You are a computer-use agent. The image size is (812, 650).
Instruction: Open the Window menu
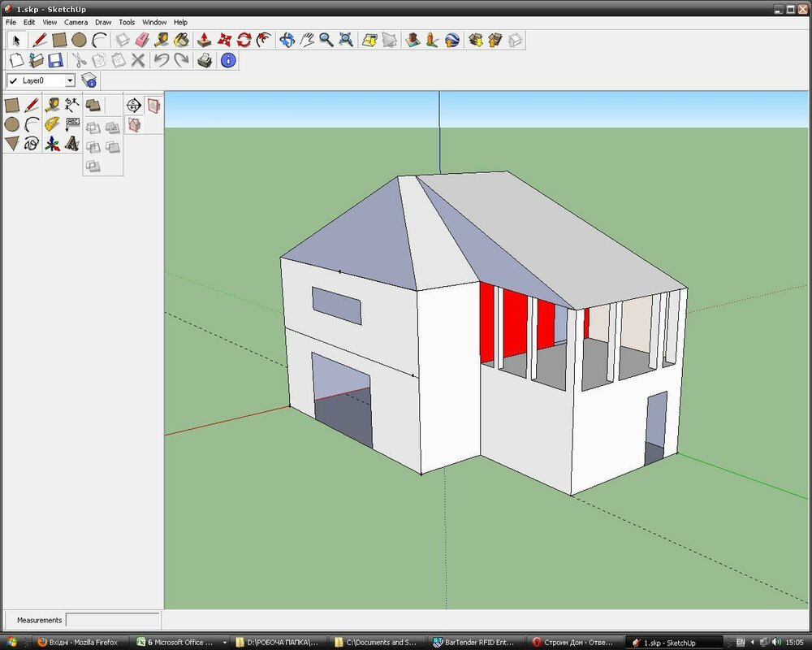pyautogui.click(x=153, y=22)
